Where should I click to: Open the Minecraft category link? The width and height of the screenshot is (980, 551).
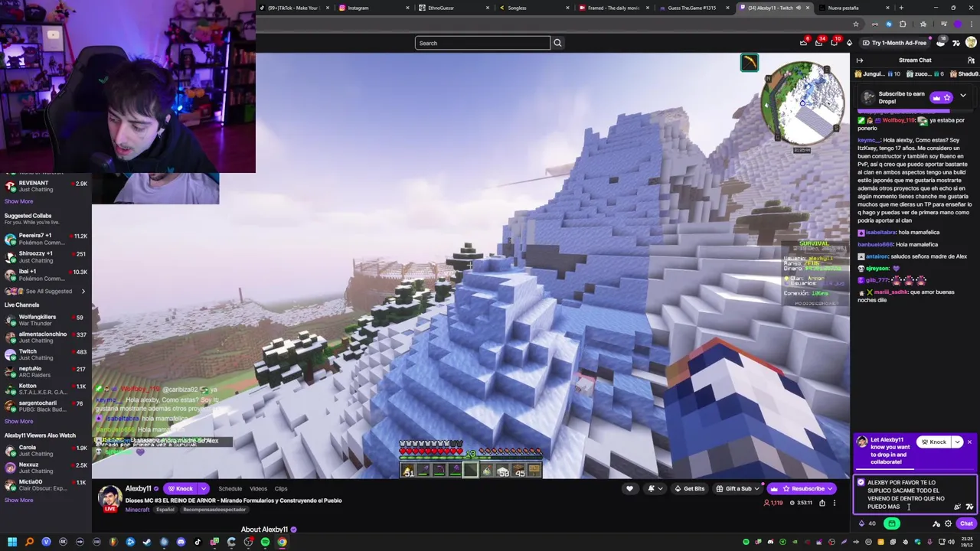[x=138, y=510]
